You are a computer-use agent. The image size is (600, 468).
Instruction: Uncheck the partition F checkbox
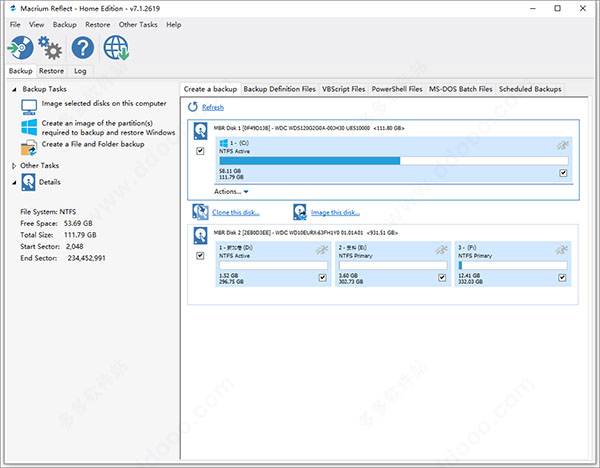click(562, 278)
